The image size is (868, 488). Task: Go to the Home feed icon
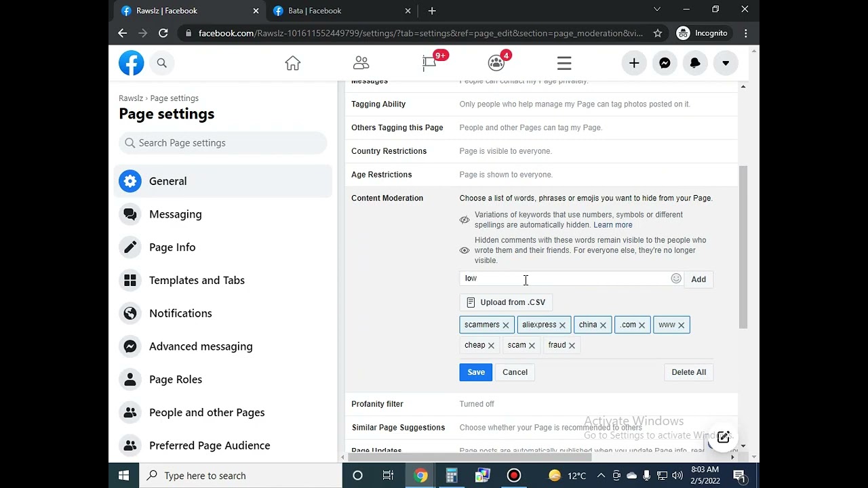click(x=292, y=63)
